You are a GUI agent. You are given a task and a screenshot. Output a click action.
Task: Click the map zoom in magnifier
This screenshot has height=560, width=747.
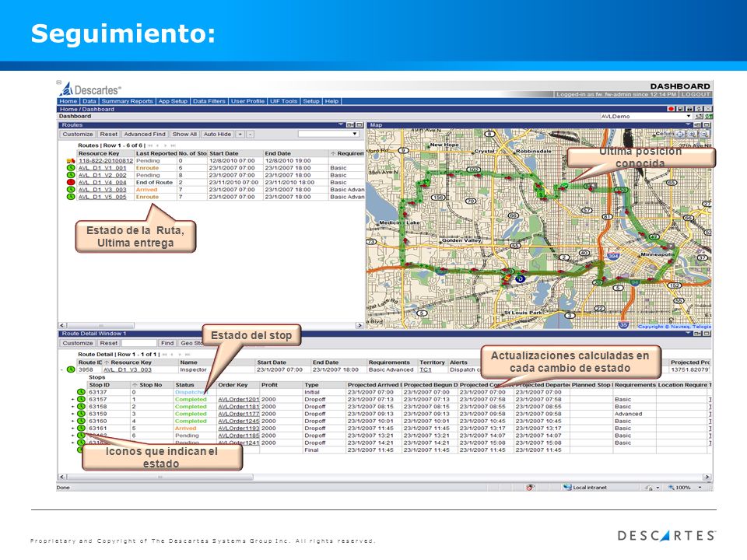692,135
